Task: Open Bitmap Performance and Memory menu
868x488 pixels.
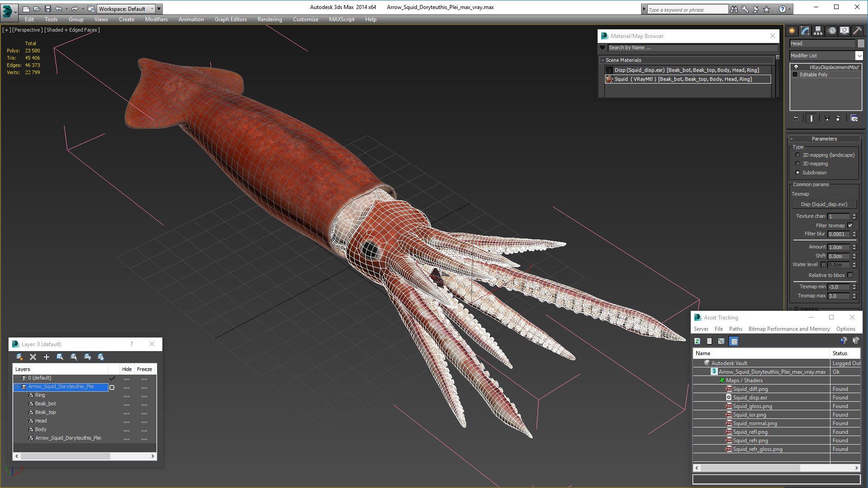Action: pos(789,329)
